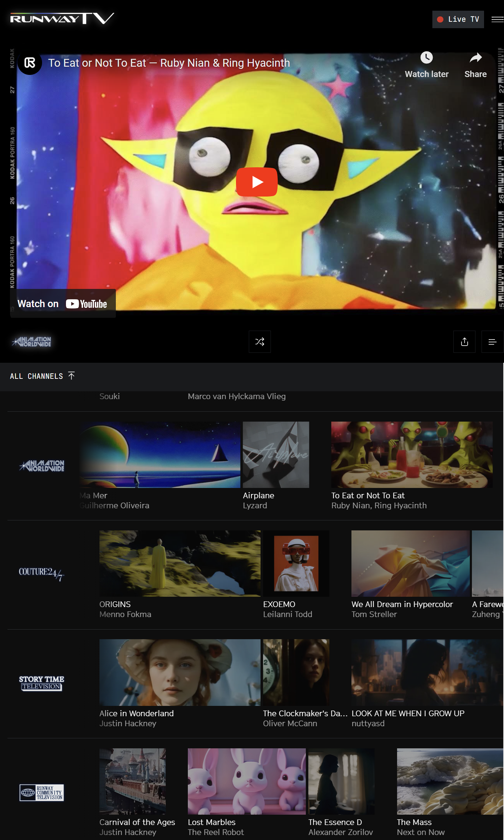This screenshot has width=504, height=840.
Task: Click Justin Hackney under Alice in Wonderland
Action: [128, 723]
